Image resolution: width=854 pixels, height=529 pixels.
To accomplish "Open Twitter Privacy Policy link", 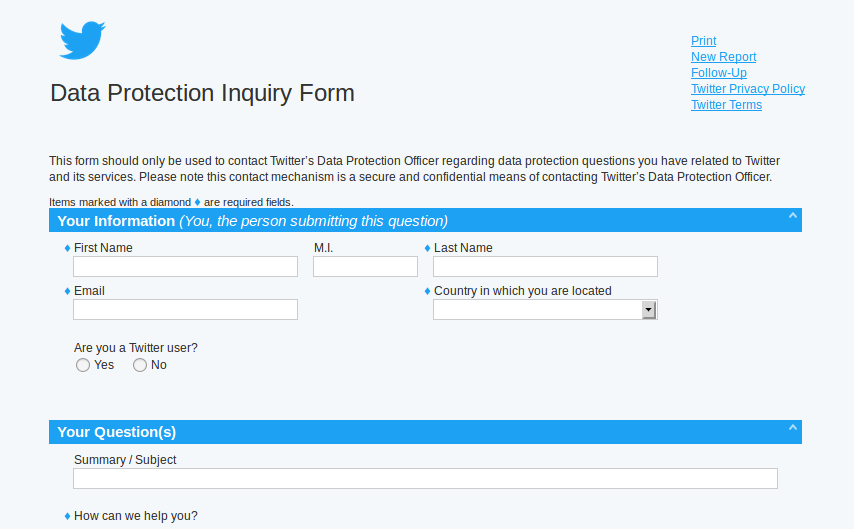I will [747, 89].
